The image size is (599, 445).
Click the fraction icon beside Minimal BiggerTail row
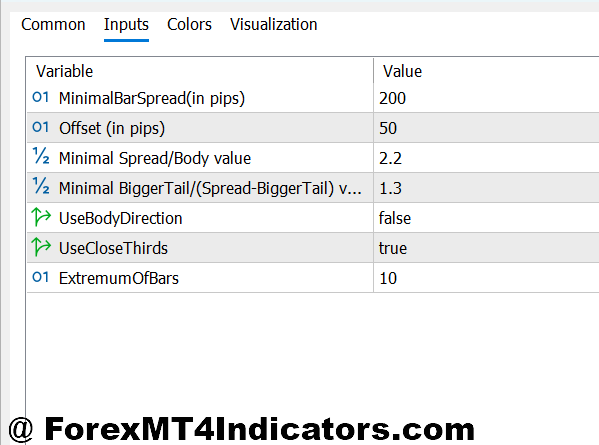[x=41, y=186]
